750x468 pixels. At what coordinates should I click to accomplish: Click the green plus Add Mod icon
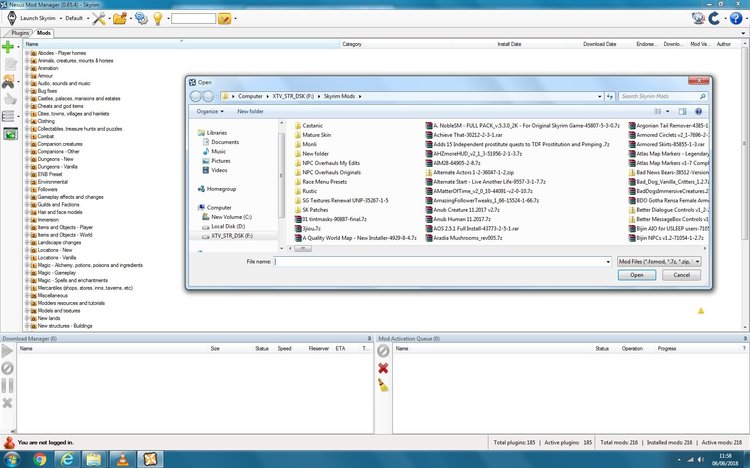click(x=8, y=47)
